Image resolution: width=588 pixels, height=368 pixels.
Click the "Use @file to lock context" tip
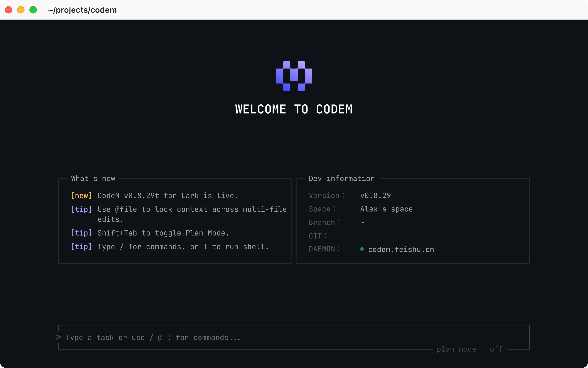click(192, 214)
